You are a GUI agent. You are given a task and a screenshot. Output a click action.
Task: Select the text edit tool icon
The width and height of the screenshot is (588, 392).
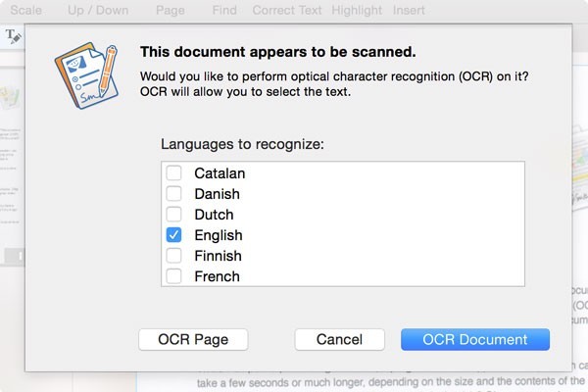(13, 36)
